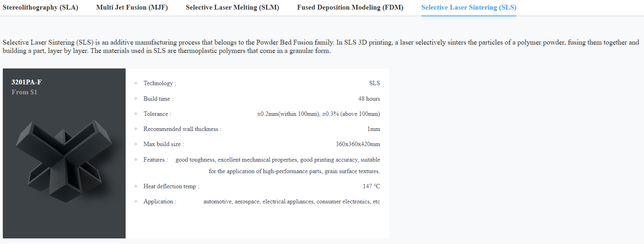This screenshot has width=644, height=244.
Task: Click the 1mm wall thickness value
Action: coord(373,129)
